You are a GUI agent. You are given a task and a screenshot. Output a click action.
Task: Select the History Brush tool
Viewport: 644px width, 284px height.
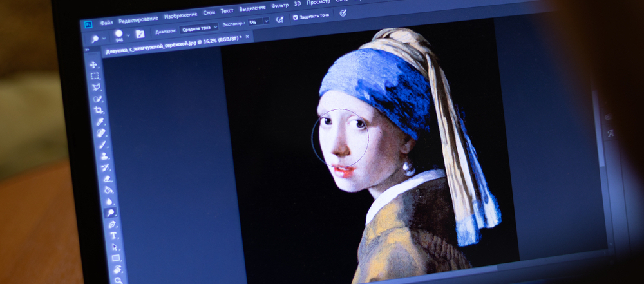(105, 167)
